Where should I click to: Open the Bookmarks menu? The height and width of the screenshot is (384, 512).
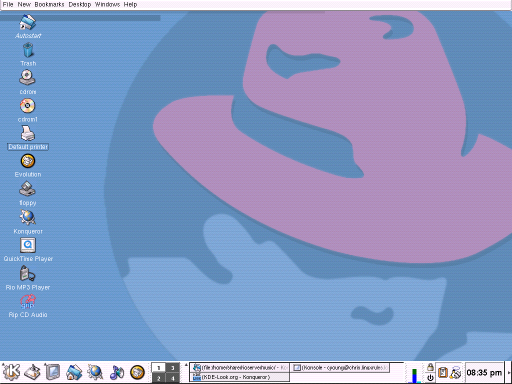[x=49, y=4]
